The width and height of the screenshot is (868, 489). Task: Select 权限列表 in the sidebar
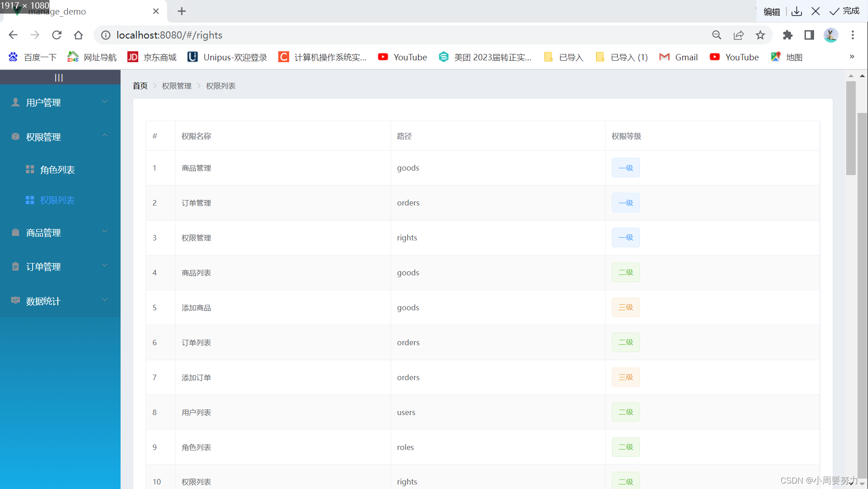[60, 200]
